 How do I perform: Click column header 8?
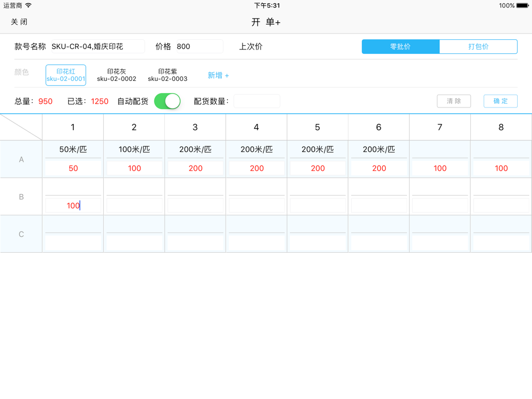pos(501,127)
